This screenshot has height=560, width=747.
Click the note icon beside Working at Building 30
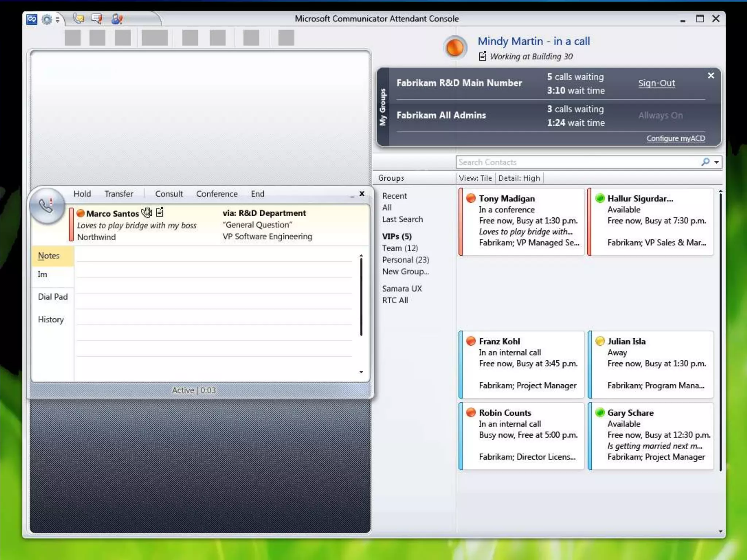pos(483,56)
